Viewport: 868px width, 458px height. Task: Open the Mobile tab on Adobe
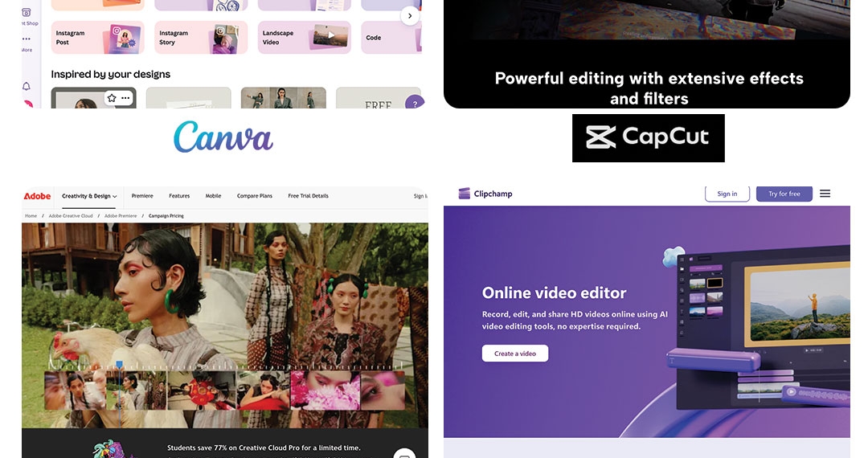click(213, 196)
